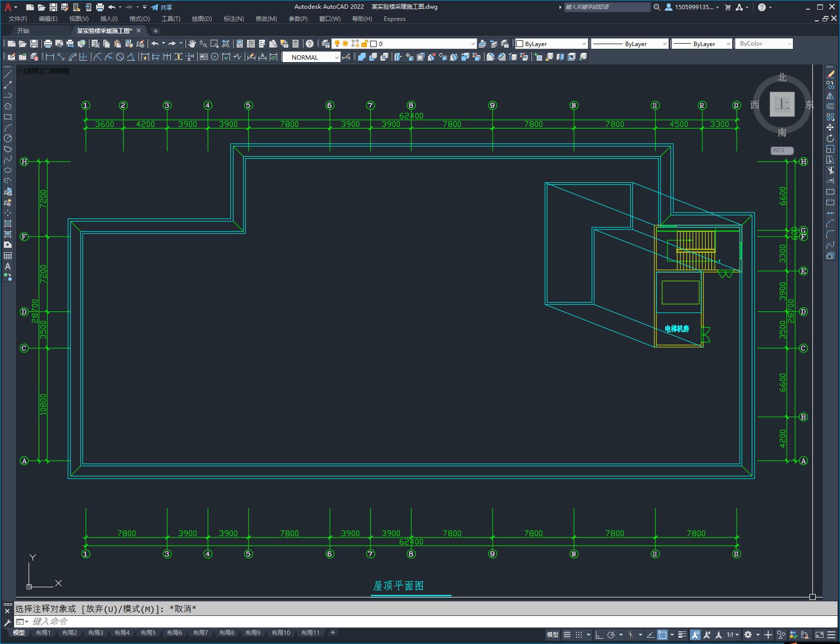Click the add layout plus button
Screen dimensions: 840x644
coord(332,632)
